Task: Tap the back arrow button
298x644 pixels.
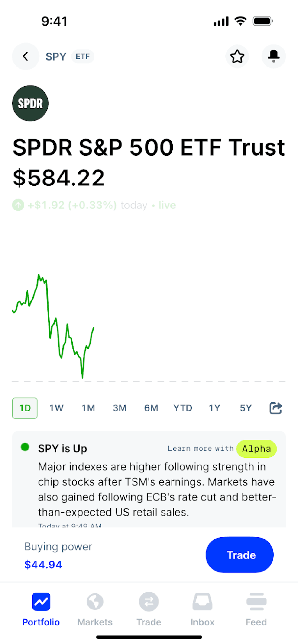Action: (26, 56)
